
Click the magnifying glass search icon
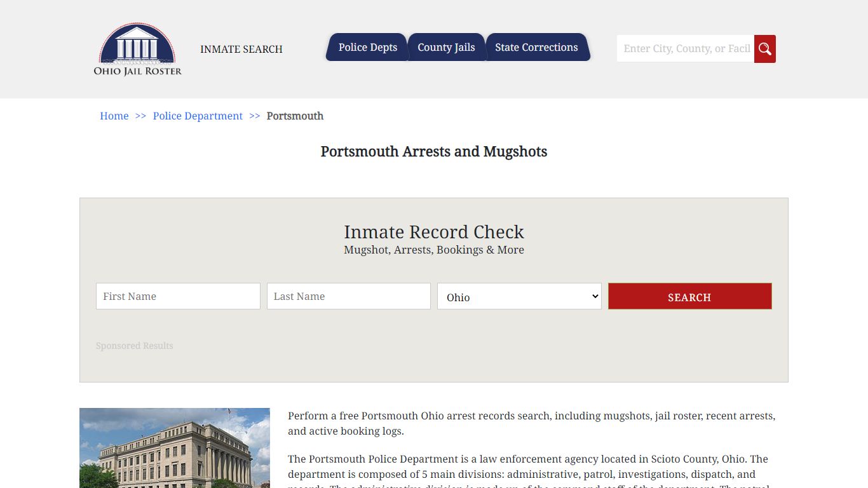click(764, 48)
